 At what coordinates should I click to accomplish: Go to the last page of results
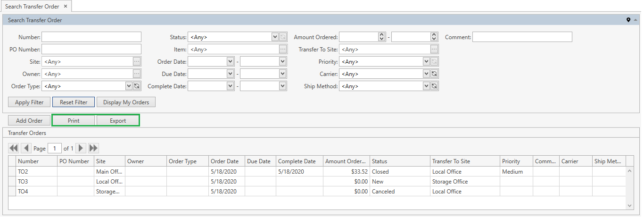[x=93, y=148]
